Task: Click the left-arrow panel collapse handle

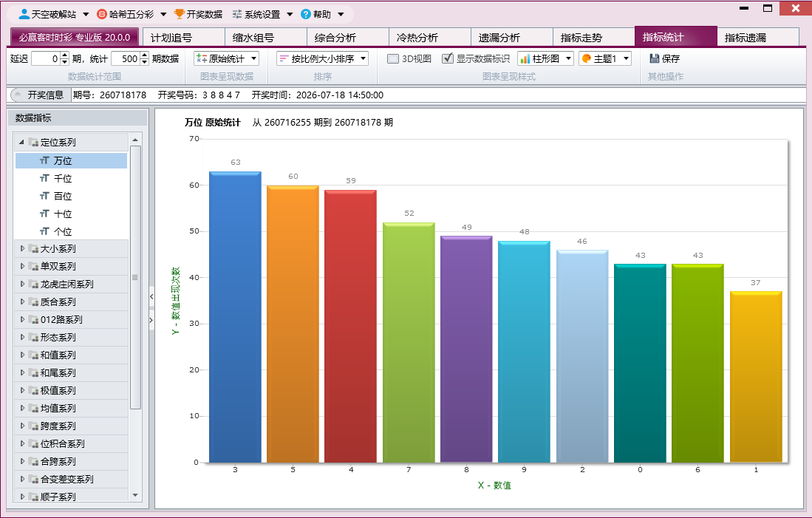Action: coord(151,297)
